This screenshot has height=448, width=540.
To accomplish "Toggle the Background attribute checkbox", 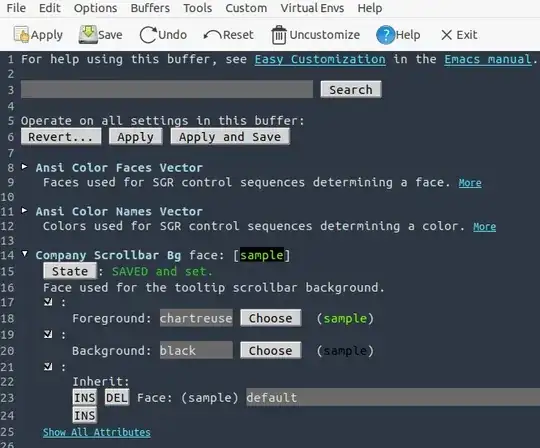I will click(48, 334).
